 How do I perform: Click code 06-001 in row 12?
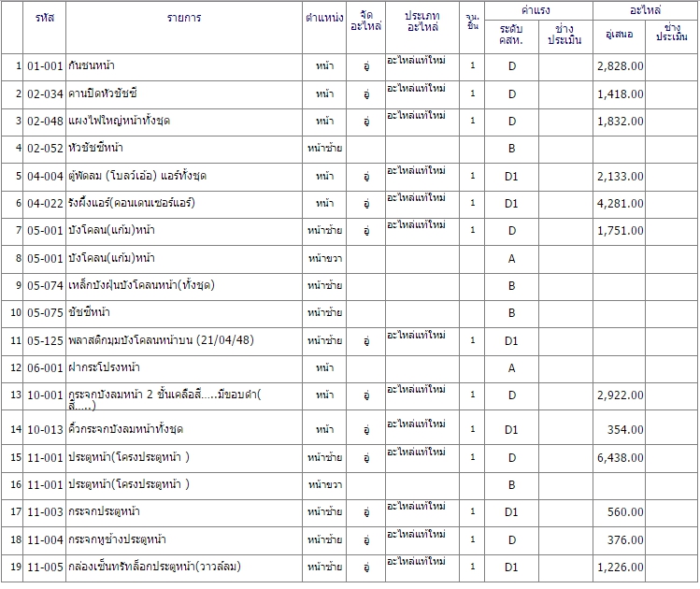click(45, 368)
